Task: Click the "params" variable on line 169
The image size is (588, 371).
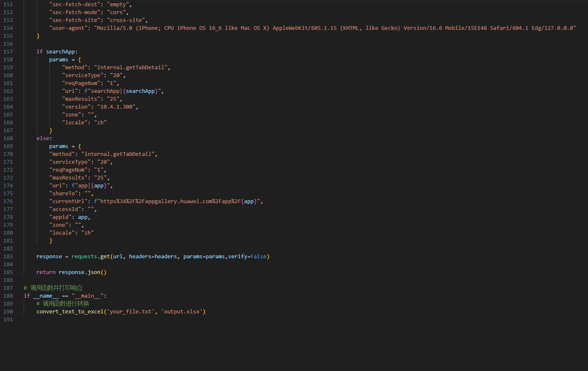Action: click(59, 146)
